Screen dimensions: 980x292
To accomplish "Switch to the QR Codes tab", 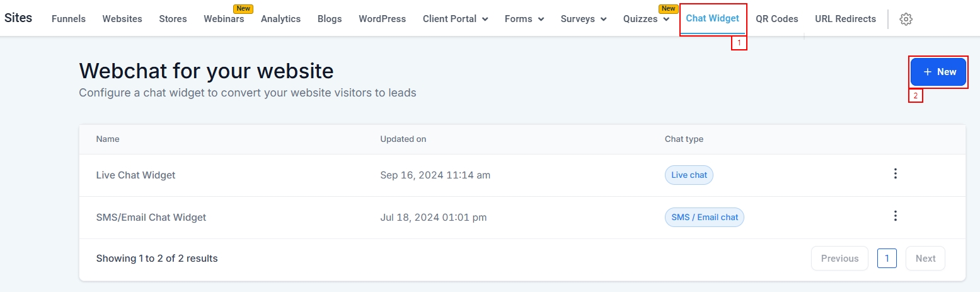I will click(776, 19).
